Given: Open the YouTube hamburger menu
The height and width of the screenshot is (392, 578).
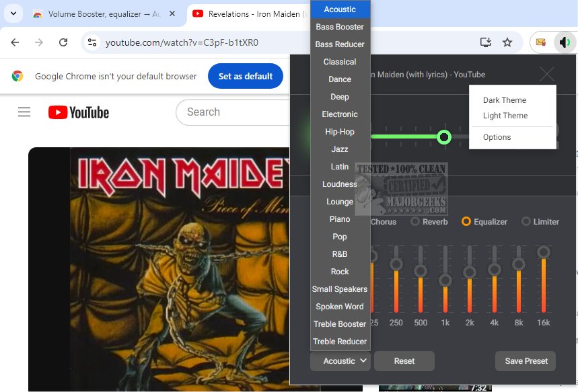Looking at the screenshot, I should point(24,112).
